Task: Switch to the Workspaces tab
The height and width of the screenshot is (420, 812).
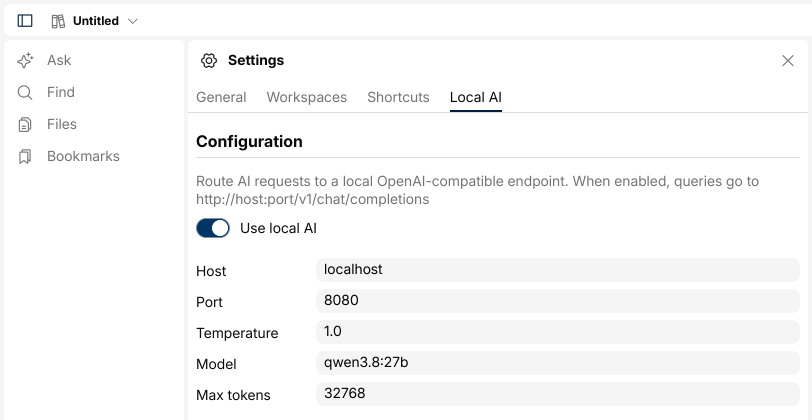Action: pyautogui.click(x=307, y=97)
